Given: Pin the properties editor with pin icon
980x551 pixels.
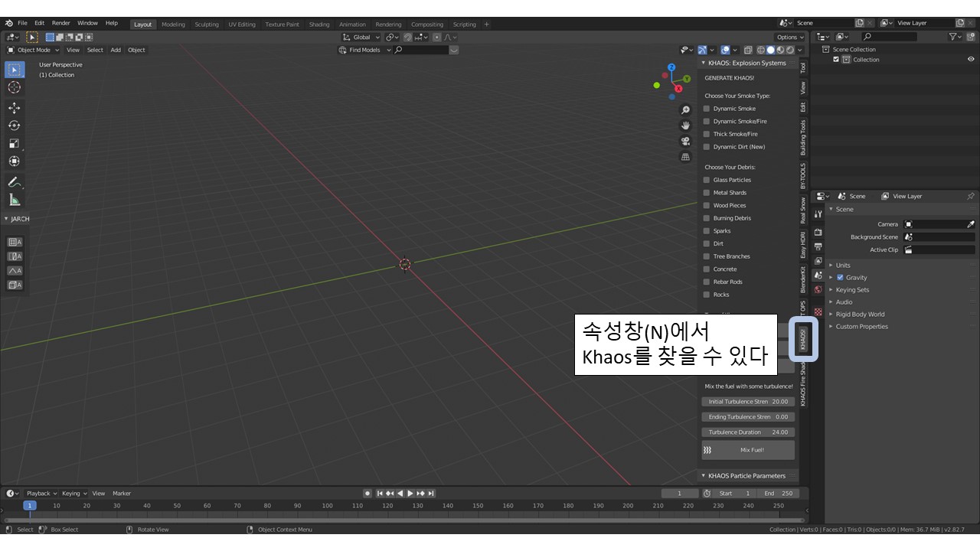Looking at the screenshot, I should coord(971,196).
